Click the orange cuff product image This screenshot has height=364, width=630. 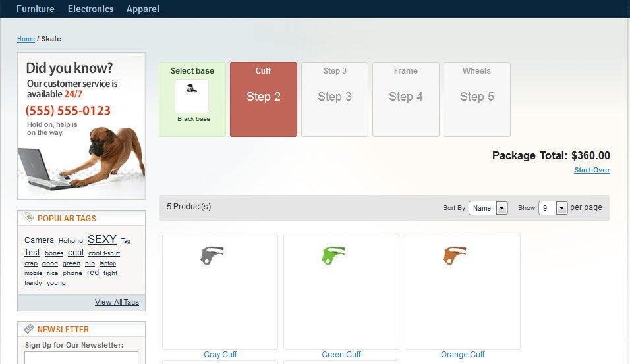[463, 292]
